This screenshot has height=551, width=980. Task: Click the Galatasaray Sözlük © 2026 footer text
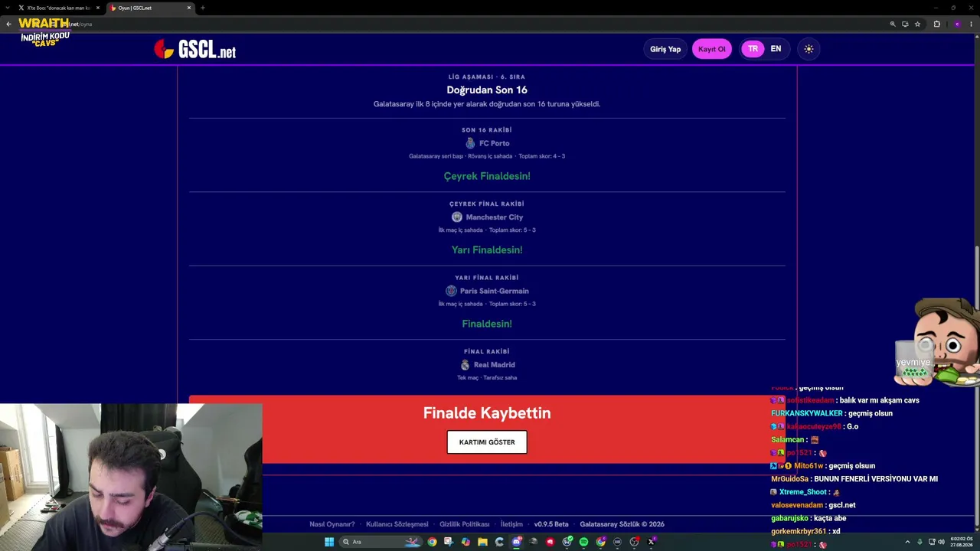[x=622, y=524]
